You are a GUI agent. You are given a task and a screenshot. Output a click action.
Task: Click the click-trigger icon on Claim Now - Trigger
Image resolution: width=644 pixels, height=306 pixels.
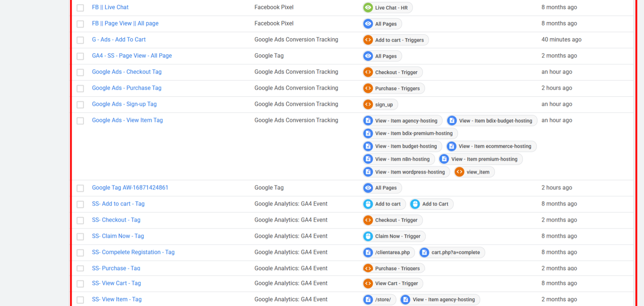click(368, 236)
